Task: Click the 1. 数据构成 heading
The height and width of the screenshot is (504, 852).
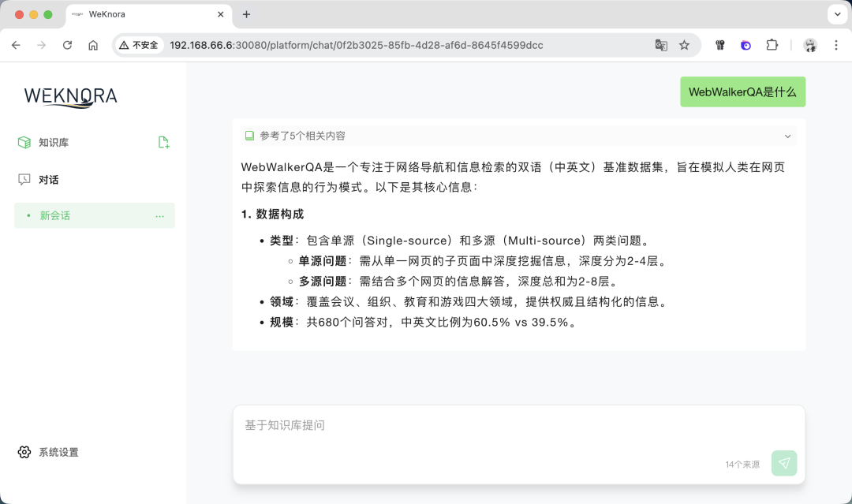Action: pyautogui.click(x=272, y=214)
